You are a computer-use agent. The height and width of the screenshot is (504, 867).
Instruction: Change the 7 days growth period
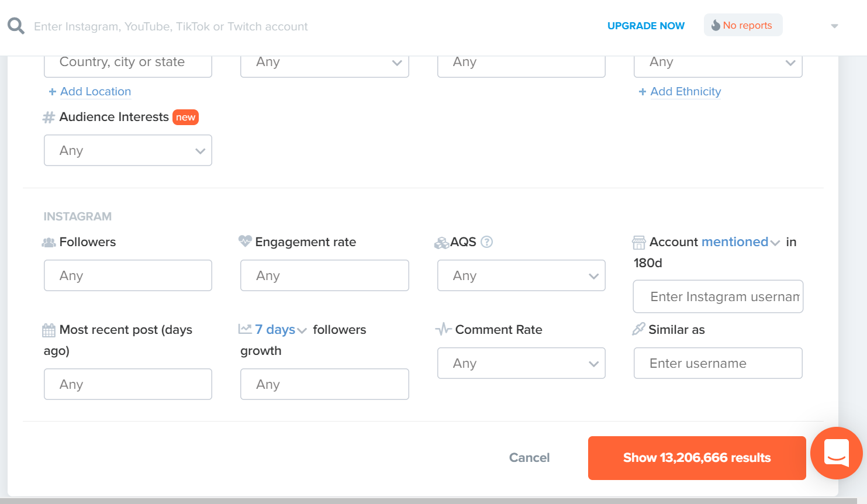pos(279,329)
